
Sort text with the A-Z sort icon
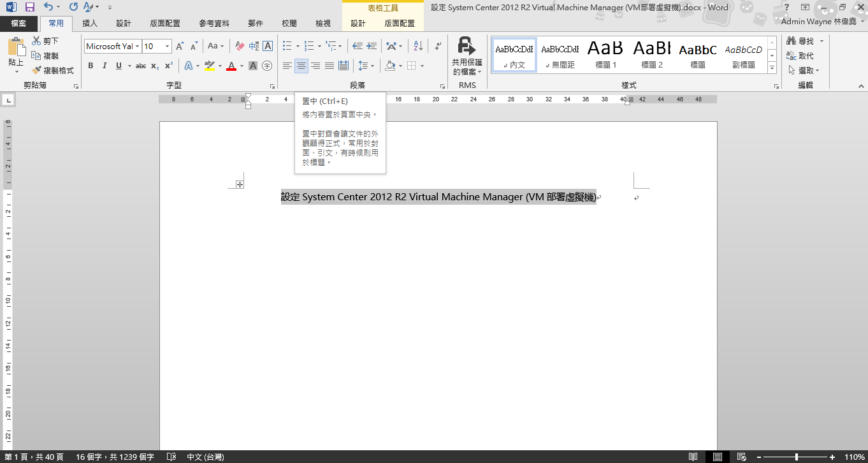[x=418, y=46]
